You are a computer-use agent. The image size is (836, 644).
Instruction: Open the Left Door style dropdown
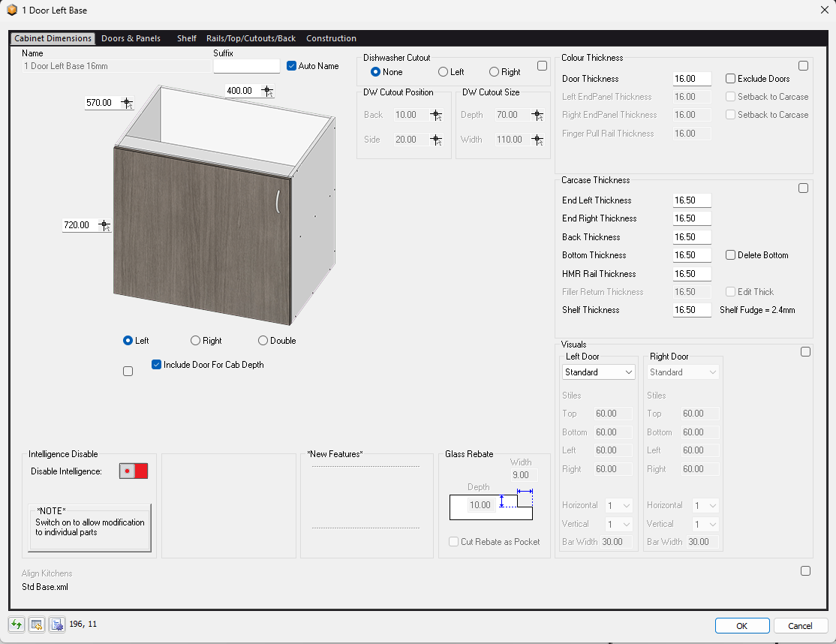pos(598,372)
